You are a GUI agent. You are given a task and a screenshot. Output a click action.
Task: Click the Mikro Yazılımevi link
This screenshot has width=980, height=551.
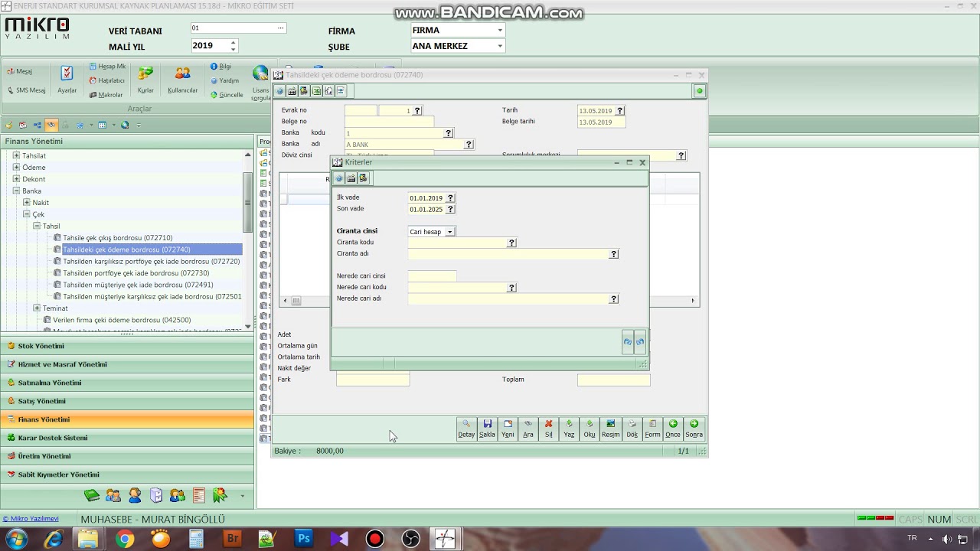(31, 519)
